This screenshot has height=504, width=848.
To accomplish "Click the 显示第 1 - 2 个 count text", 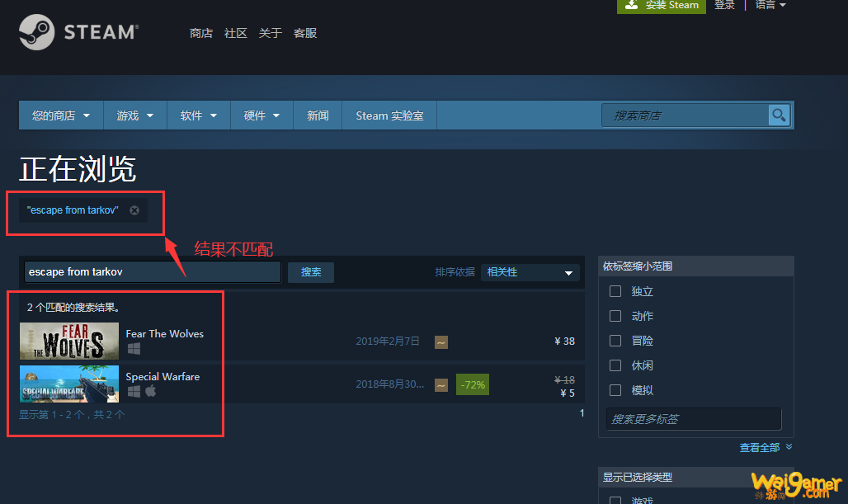I will pos(72,415).
